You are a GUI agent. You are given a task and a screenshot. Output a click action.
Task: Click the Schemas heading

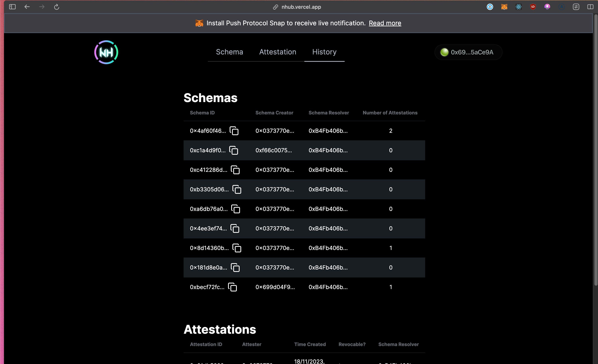[210, 98]
